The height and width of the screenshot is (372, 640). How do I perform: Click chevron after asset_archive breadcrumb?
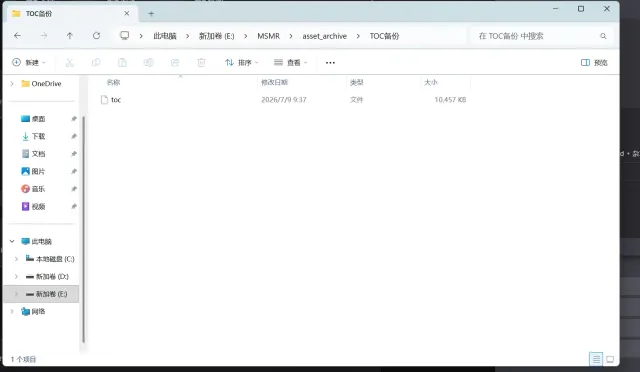358,36
